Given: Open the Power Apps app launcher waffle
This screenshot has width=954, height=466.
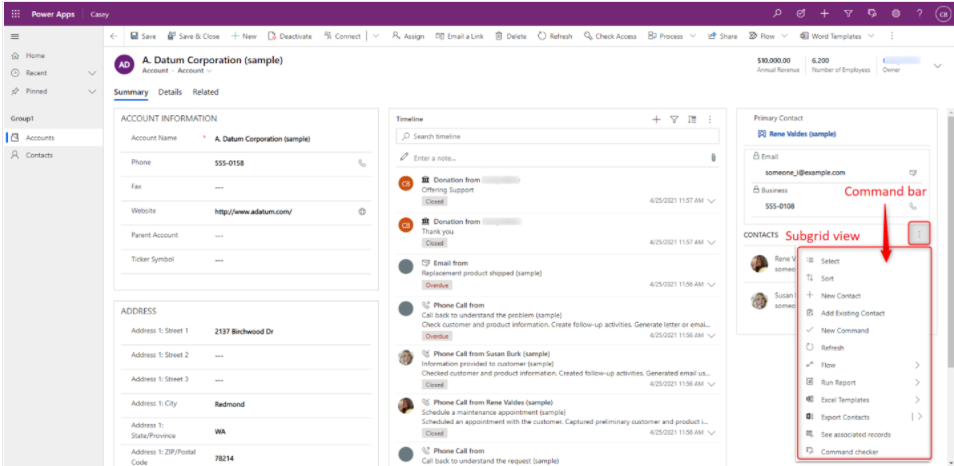Looking at the screenshot, I should click(x=14, y=14).
